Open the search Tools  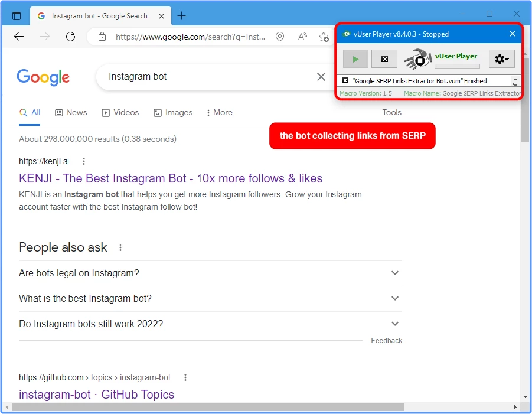[391, 113]
